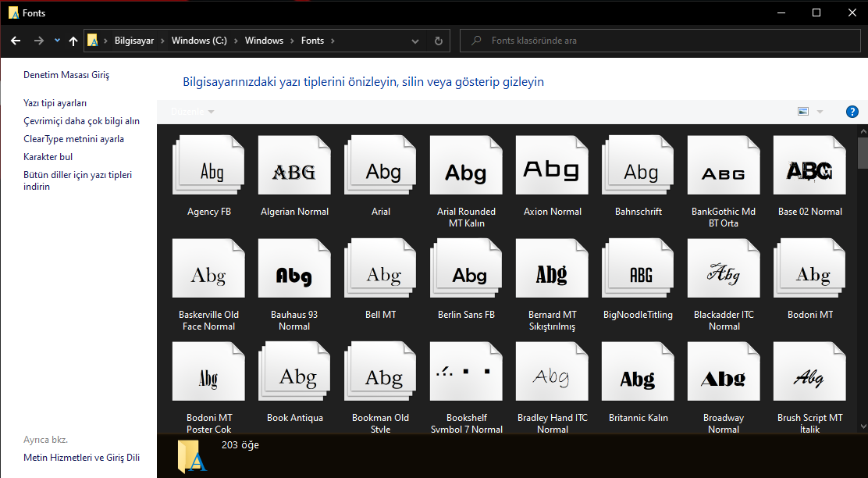
Task: Open the help question mark icon
Action: (852, 112)
